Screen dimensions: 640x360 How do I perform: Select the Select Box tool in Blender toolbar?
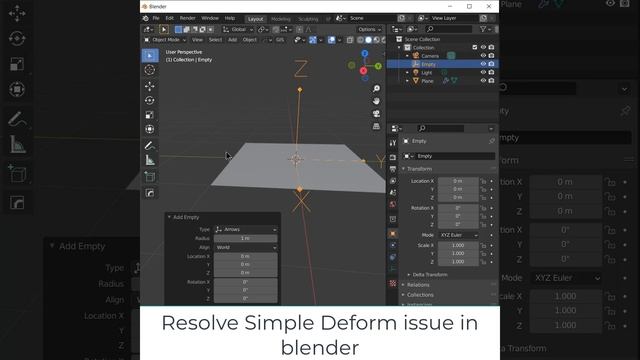[x=150, y=56]
